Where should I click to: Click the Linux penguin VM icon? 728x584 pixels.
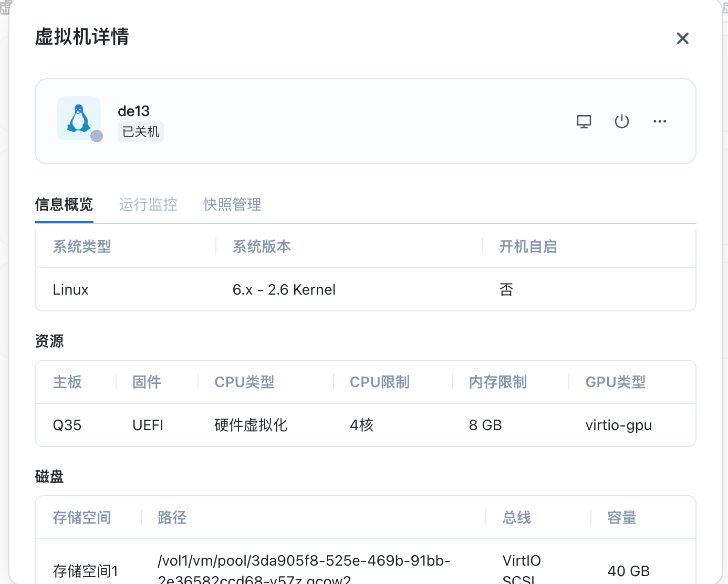[x=79, y=118]
